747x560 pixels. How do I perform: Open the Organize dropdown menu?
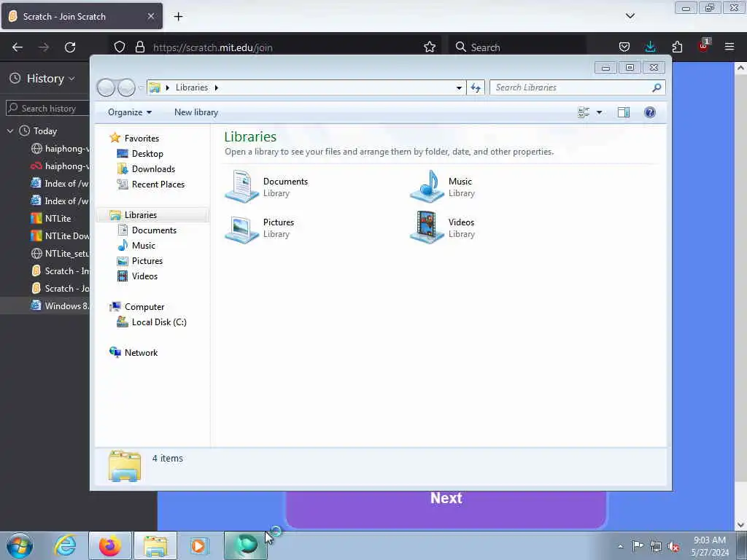coord(130,112)
